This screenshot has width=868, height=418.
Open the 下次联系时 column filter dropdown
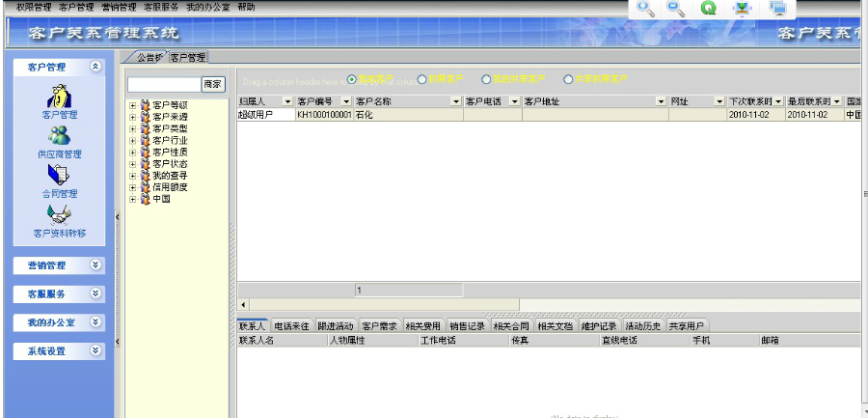coord(778,101)
